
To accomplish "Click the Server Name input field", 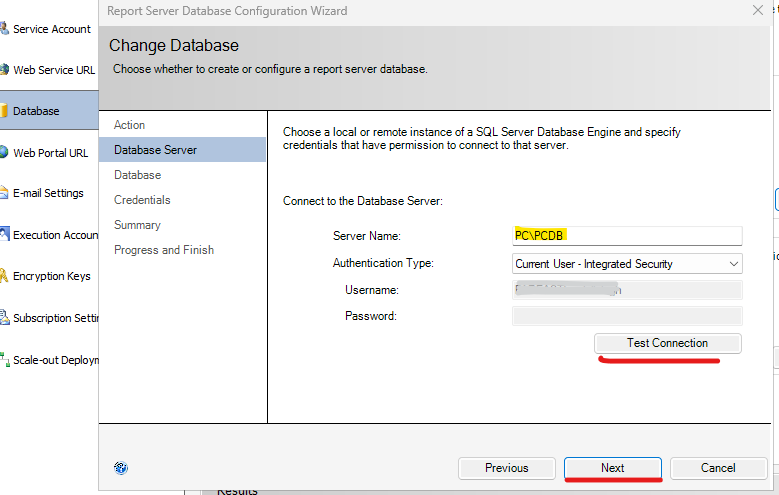I will point(627,236).
